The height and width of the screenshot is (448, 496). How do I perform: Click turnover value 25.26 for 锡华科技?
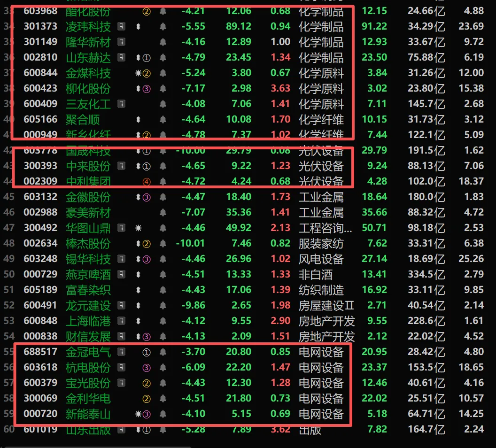[471, 259]
